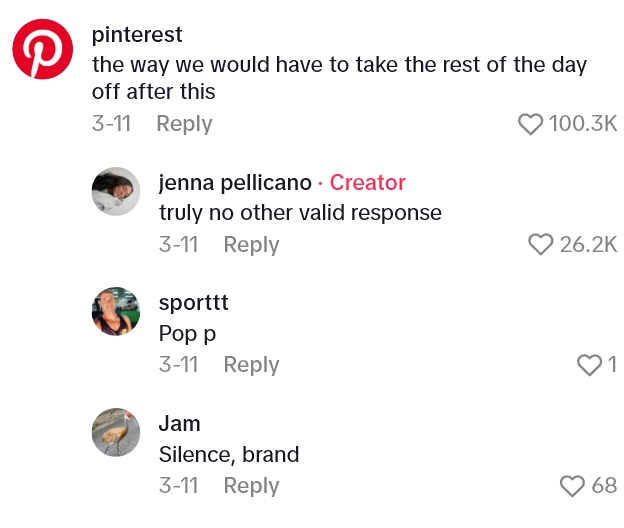
Task: Visit sporttt's username link
Action: coord(194,303)
